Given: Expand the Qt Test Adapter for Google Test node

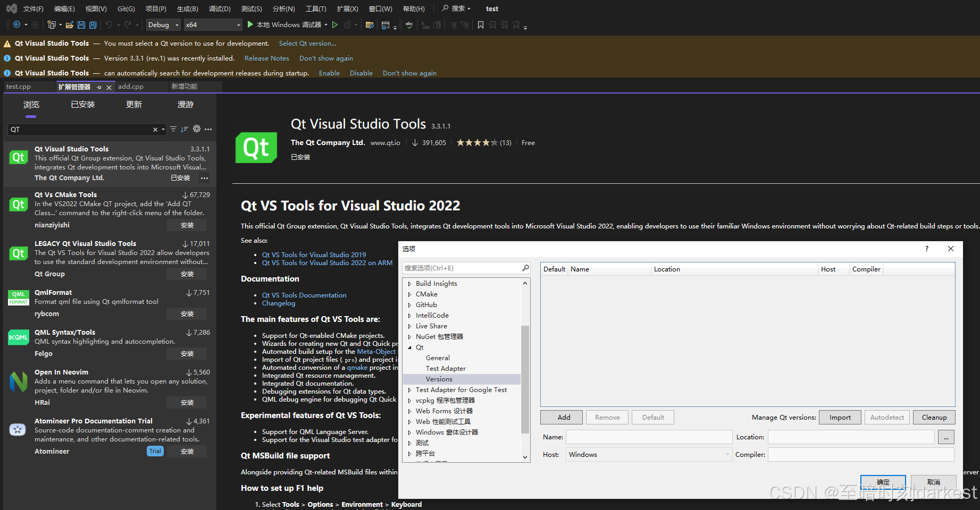Looking at the screenshot, I should click(409, 389).
